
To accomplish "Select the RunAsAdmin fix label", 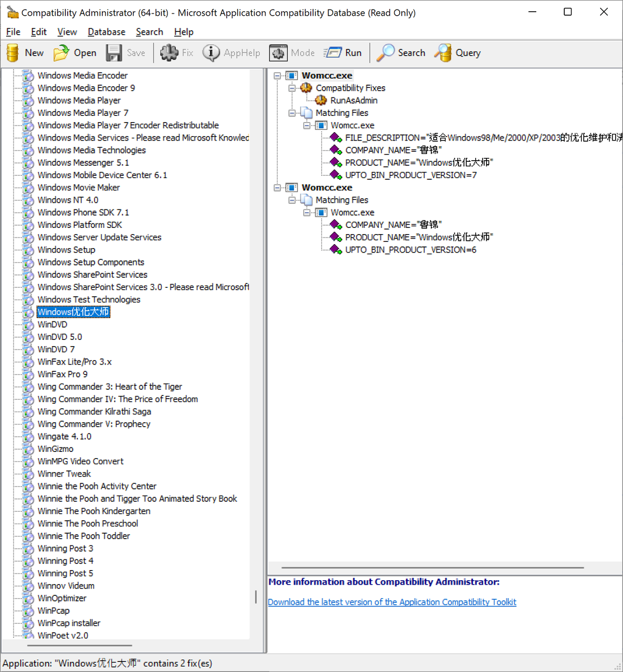I will click(354, 100).
